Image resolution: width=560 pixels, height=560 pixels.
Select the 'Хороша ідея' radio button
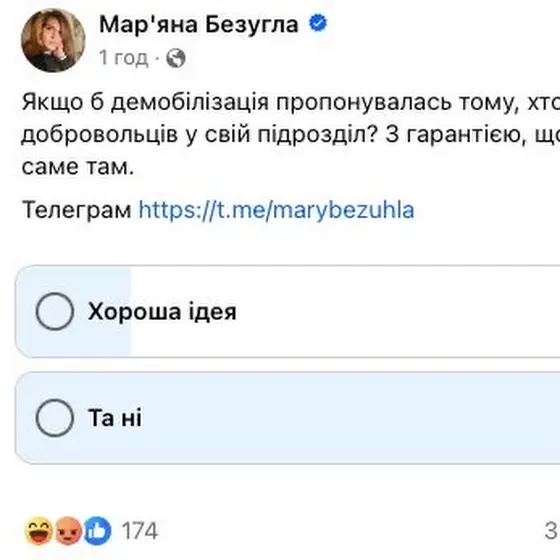pyautogui.click(x=55, y=311)
